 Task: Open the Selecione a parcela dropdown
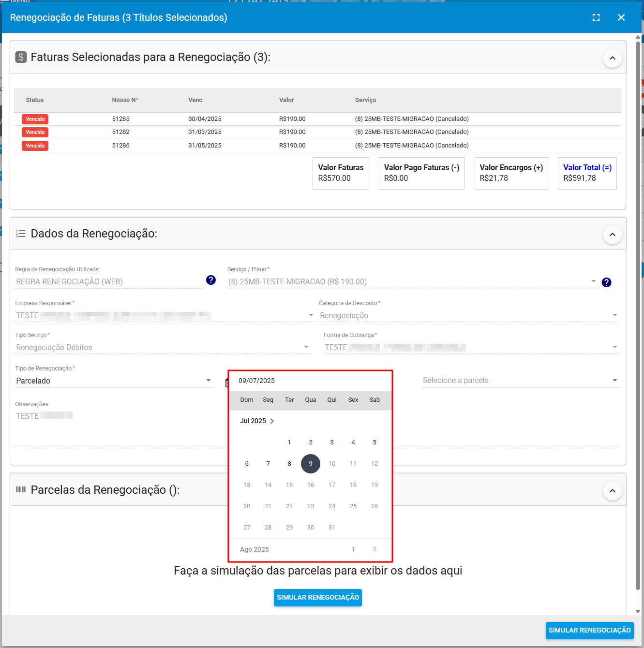pos(521,381)
